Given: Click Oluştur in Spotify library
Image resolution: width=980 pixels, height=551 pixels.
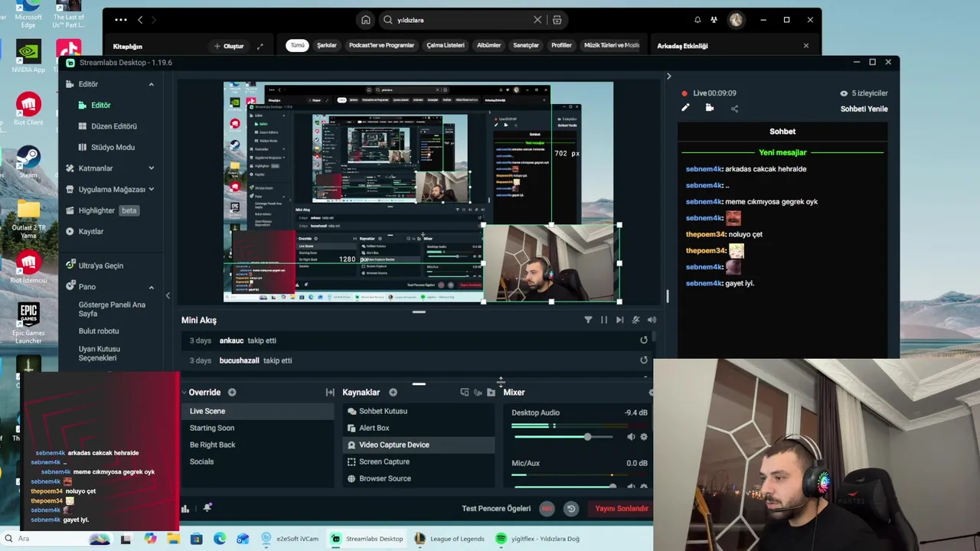Looking at the screenshot, I should click(x=229, y=46).
